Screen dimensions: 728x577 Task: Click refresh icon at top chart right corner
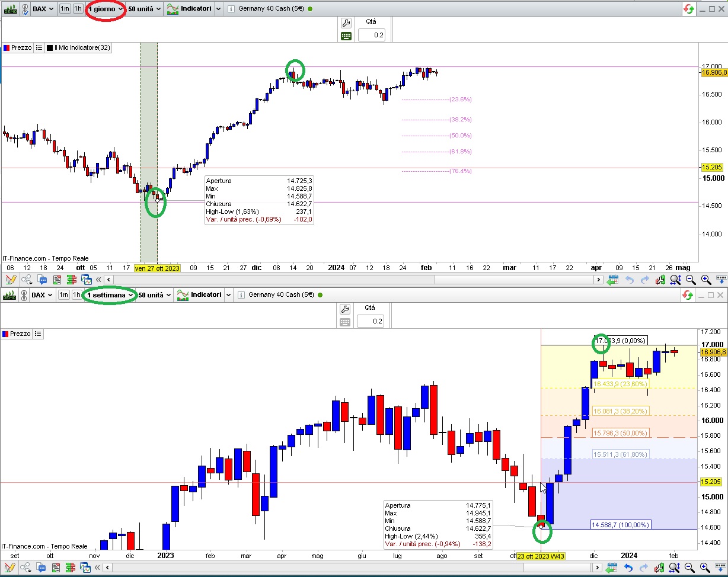689,9
